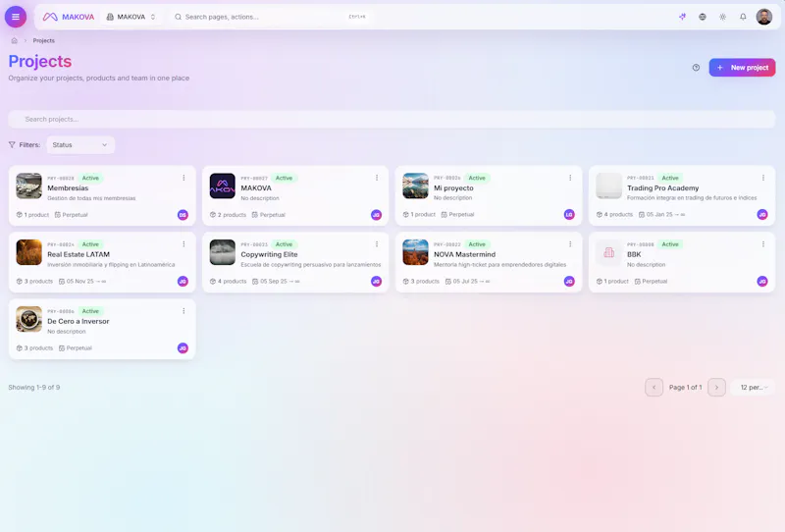
Task: Open Mi proyecto card options menu
Action: [570, 178]
